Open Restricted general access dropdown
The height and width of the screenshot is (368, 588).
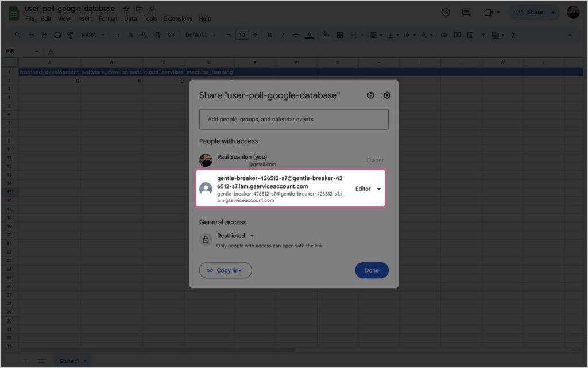tap(235, 236)
